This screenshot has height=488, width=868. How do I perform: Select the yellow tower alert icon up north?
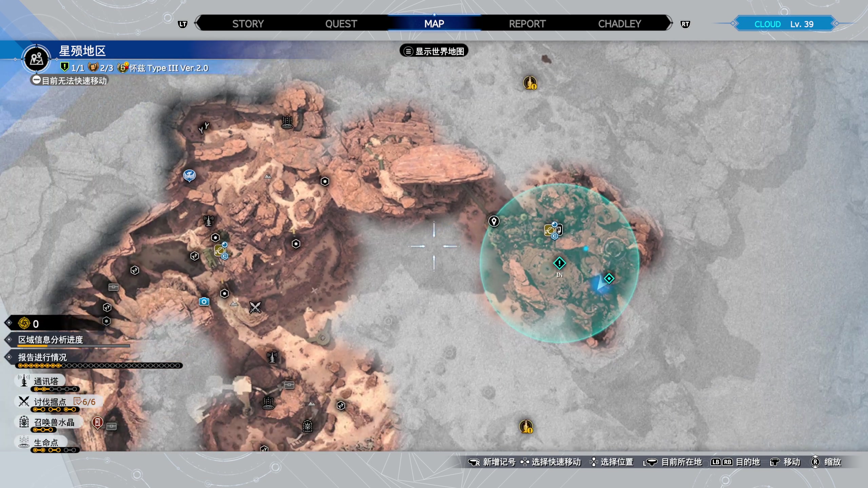tap(530, 83)
